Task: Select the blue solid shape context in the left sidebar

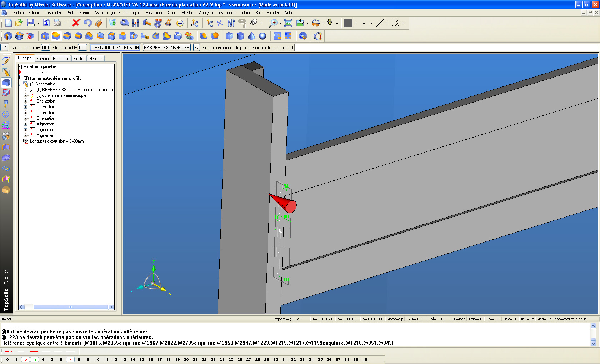Action: pyautogui.click(x=6, y=83)
